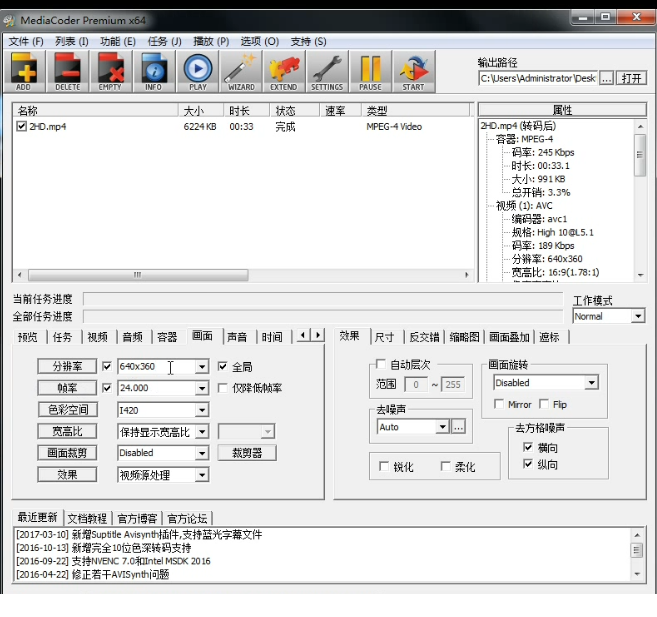Open the 功能 (E) menu
Viewport: 657px width, 617px height.
(x=118, y=41)
